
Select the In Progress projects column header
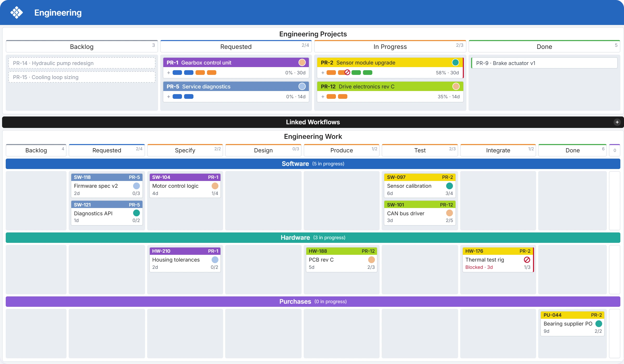click(390, 47)
